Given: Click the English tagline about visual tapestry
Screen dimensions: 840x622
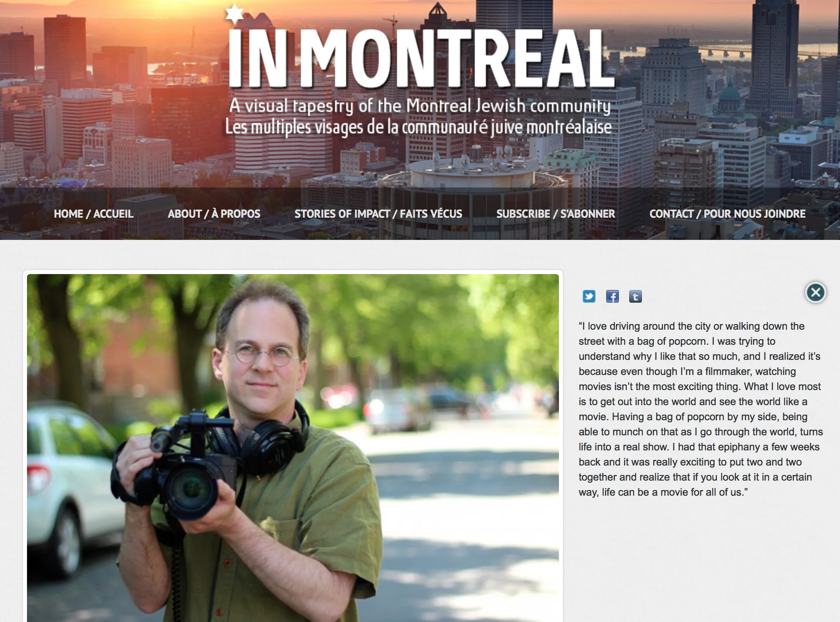Looking at the screenshot, I should (420, 106).
